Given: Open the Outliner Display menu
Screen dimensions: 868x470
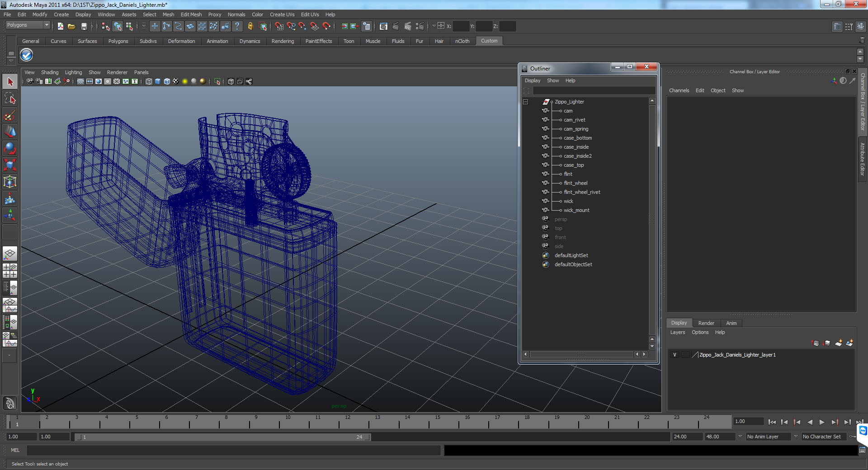Looking at the screenshot, I should (533, 80).
